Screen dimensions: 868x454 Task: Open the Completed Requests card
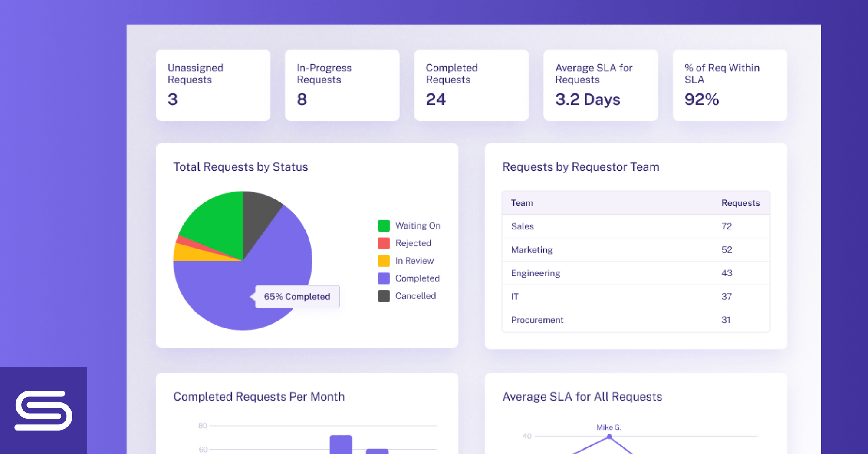(x=471, y=85)
